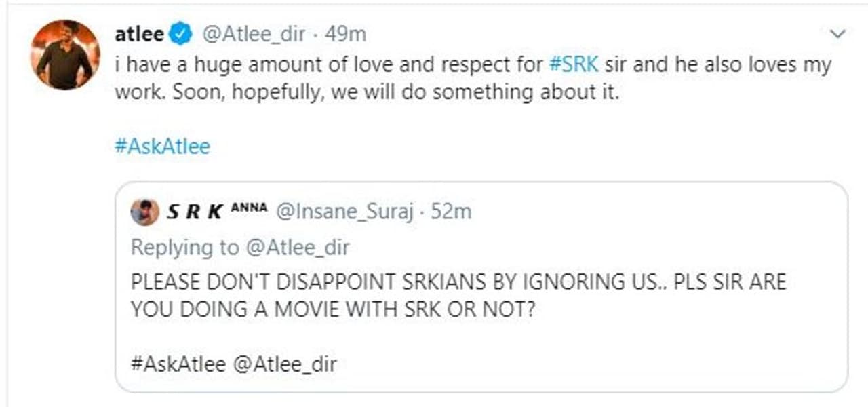Open the tweet options chevron menu
The image size is (868, 407).
click(838, 34)
